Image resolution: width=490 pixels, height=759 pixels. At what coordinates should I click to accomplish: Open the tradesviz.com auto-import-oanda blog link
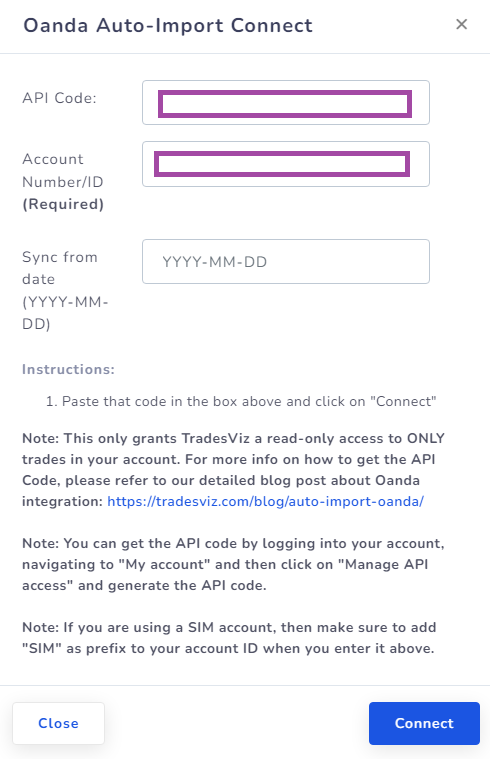click(265, 501)
